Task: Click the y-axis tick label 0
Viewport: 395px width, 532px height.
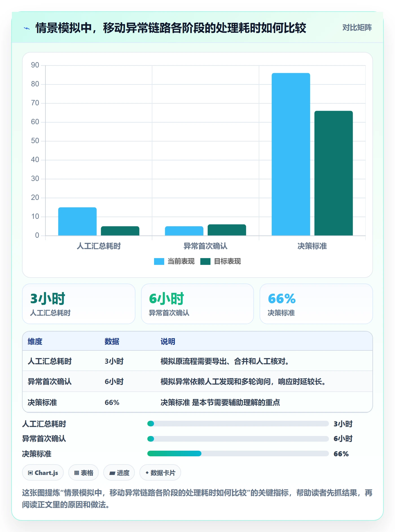Action: pos(37,236)
